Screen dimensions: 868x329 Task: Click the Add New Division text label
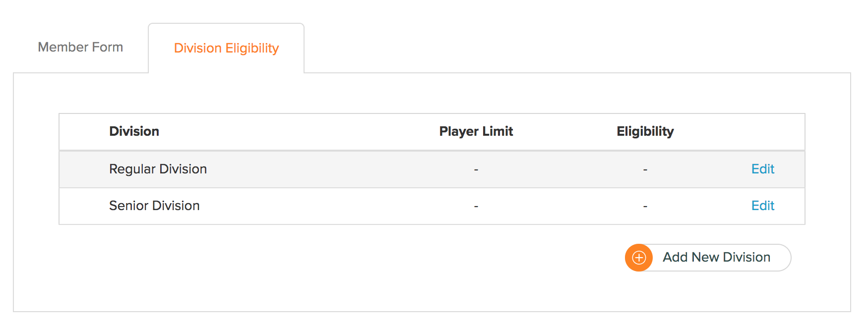coord(716,257)
